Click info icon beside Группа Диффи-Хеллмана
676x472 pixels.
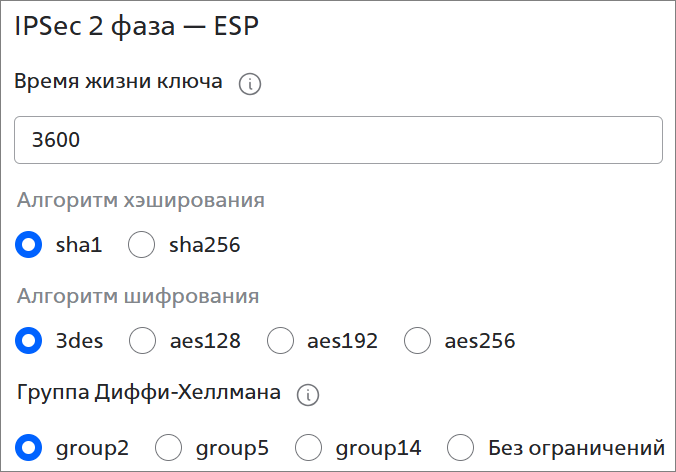pyautogui.click(x=308, y=395)
